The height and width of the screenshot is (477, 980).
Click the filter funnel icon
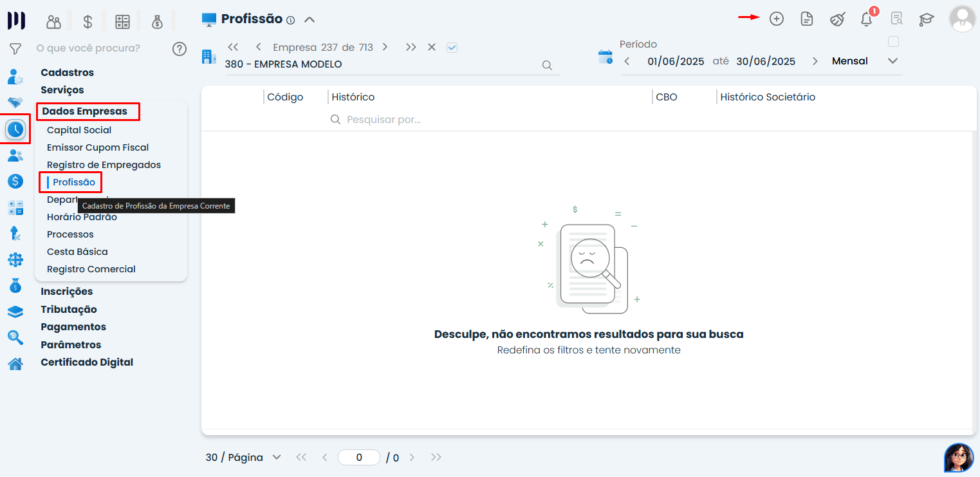(15, 49)
